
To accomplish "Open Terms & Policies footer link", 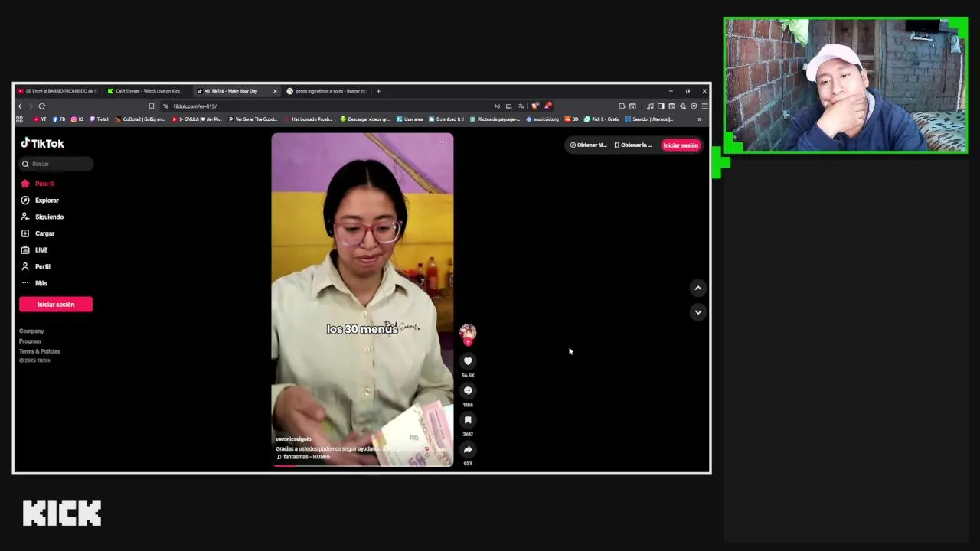I will (x=40, y=351).
